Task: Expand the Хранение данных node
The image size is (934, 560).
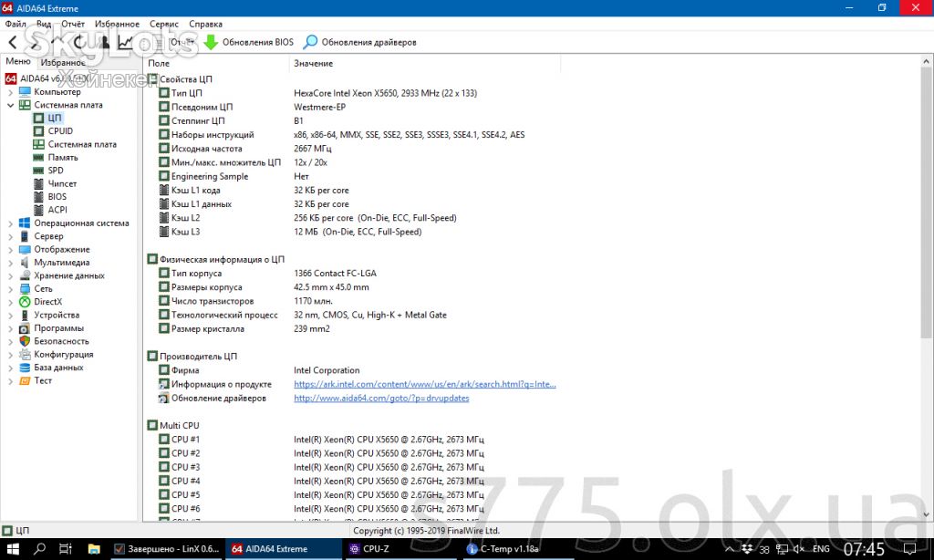Action: pyautogui.click(x=10, y=275)
